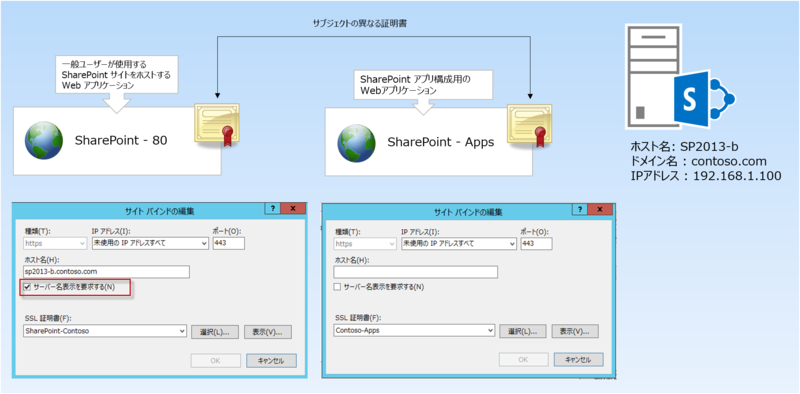The image size is (800, 394).
Task: Uncheck server name indication in left dialog
Action: (x=28, y=287)
